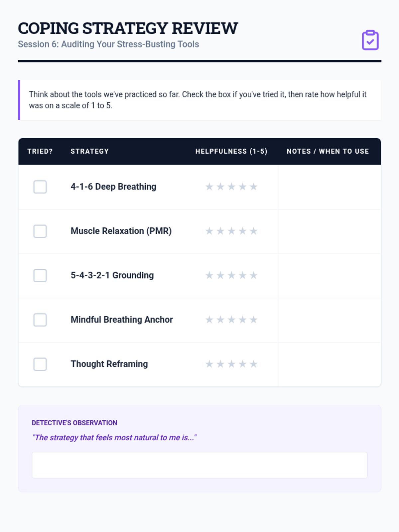Tick the Muscle Relaxation (PMR) checkbox
399x532 pixels.
tap(40, 231)
